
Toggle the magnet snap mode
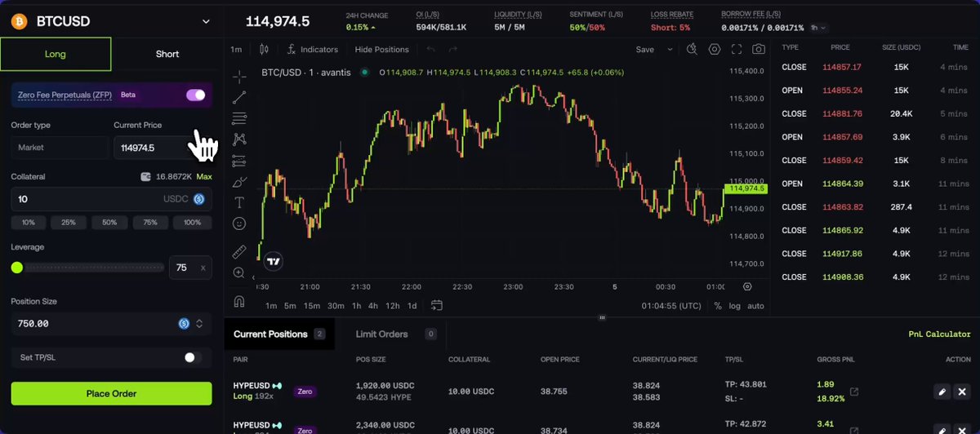(239, 301)
